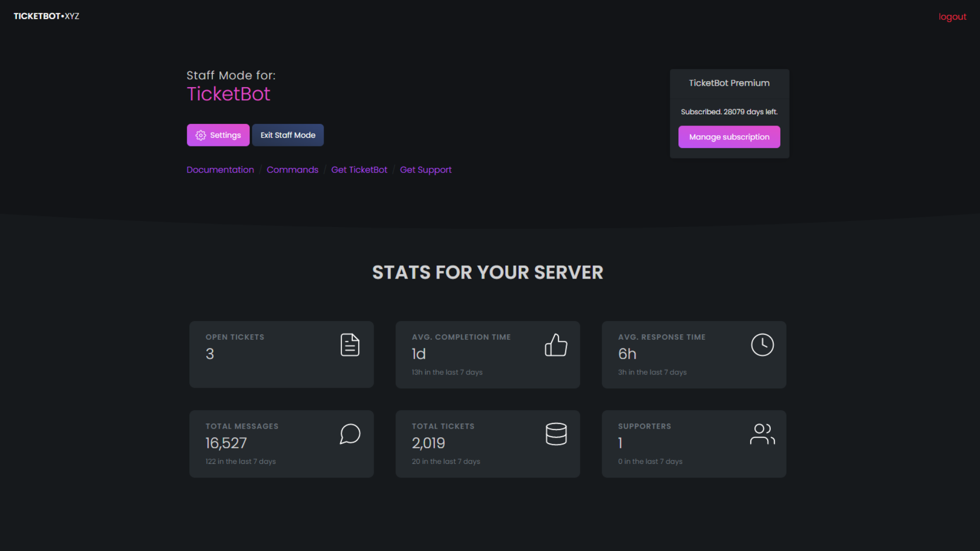Click '13h in the last 7 days' text
The image size is (980, 551).
pos(447,372)
